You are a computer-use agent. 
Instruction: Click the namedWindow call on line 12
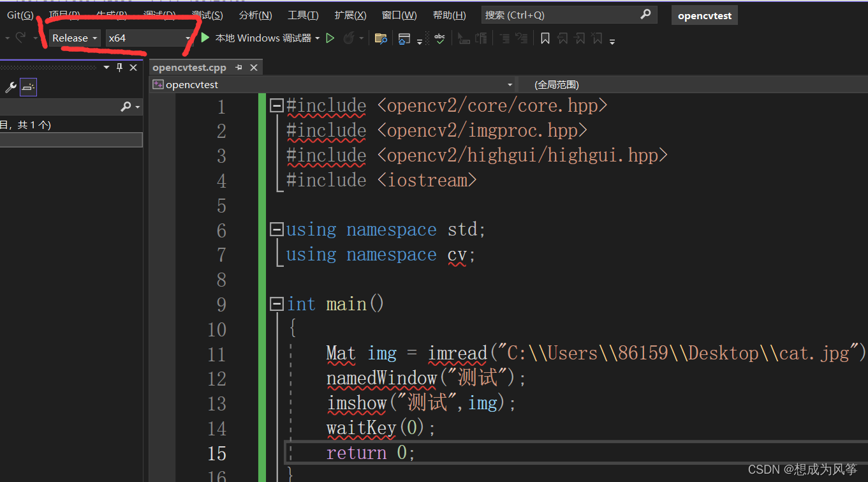click(x=381, y=379)
